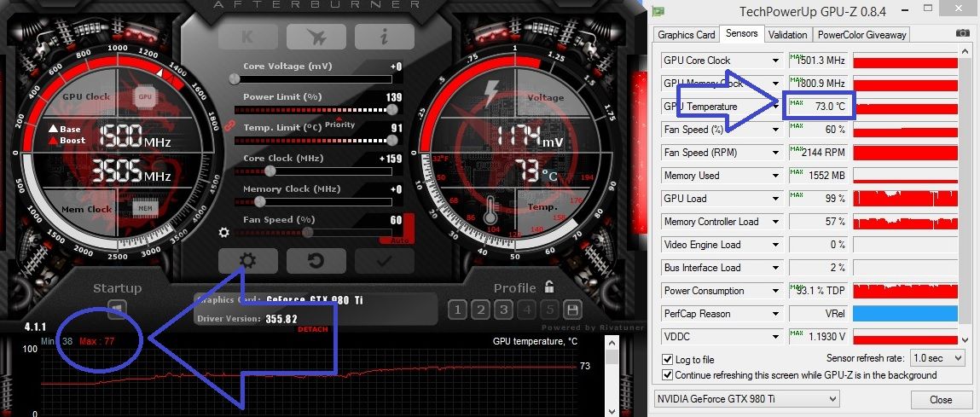Select profile slot 2
Viewport: 980px width, 417px height.
click(x=480, y=310)
